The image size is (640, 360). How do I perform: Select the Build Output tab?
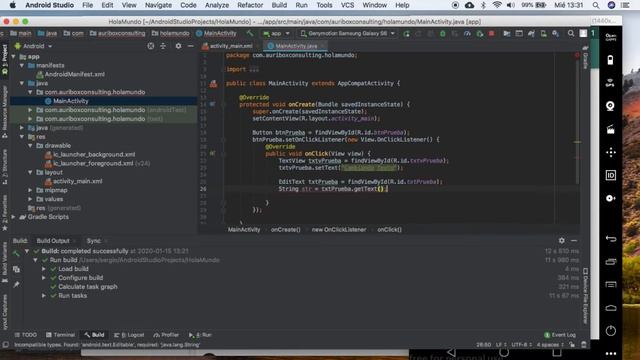tap(53, 241)
